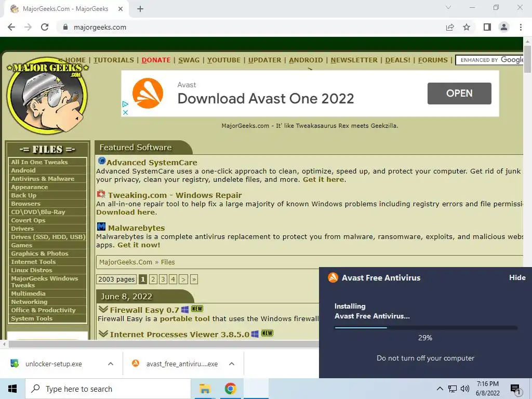Image resolution: width=532 pixels, height=399 pixels.
Task: Jump to last page '»' button
Action: (x=194, y=279)
